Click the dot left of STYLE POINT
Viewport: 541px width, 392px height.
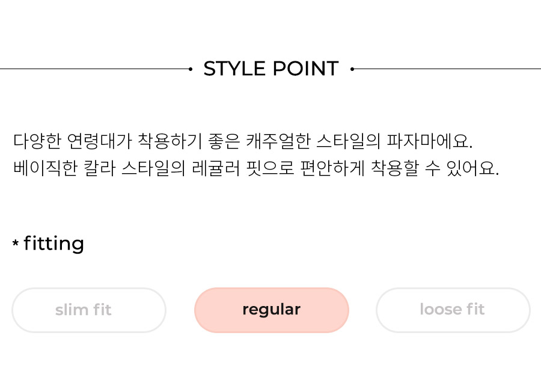[191, 69]
